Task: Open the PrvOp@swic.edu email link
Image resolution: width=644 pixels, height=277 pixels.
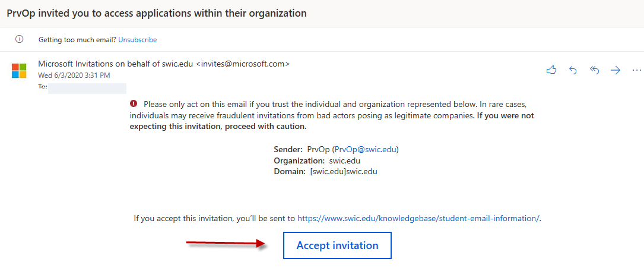Action: click(x=365, y=150)
